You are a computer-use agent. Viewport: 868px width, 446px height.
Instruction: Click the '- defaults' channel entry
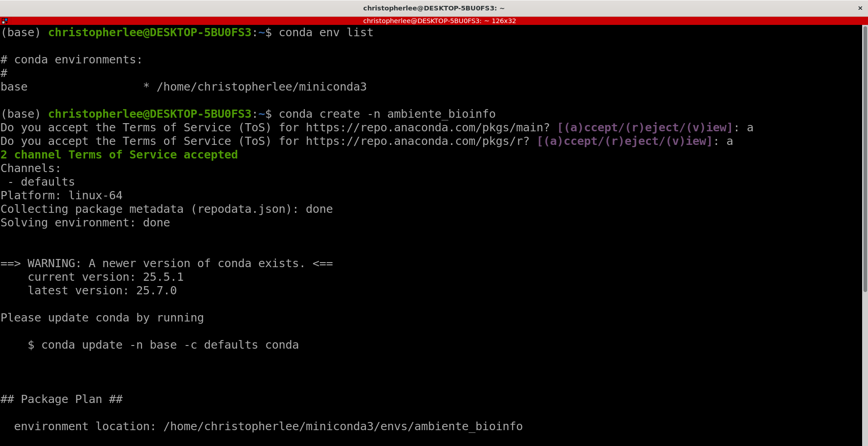click(41, 182)
